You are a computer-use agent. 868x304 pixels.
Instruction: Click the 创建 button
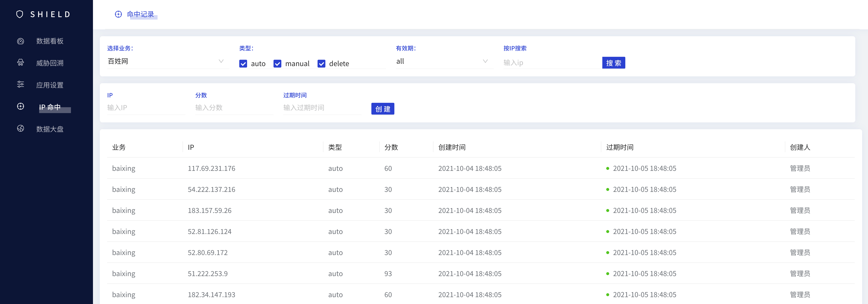pos(383,109)
